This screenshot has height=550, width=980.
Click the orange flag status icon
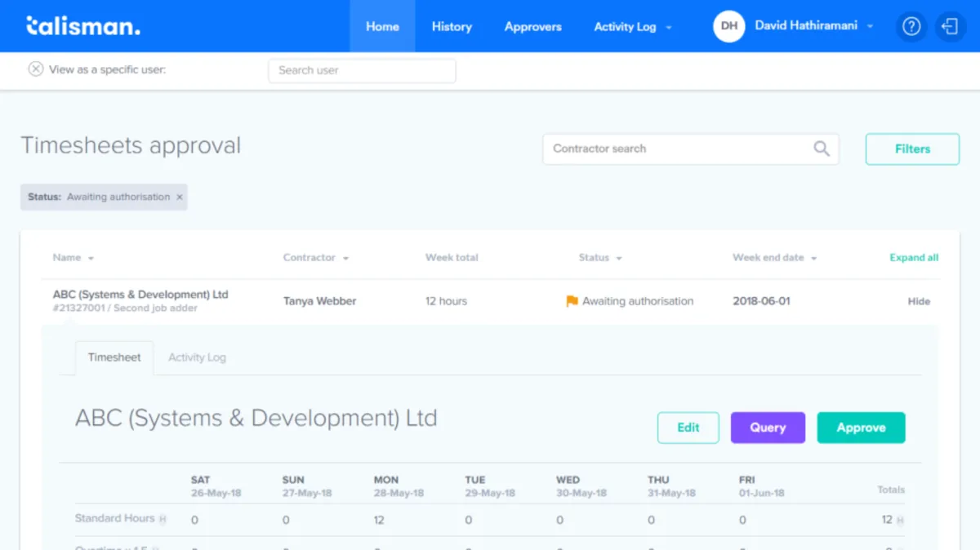coord(572,301)
